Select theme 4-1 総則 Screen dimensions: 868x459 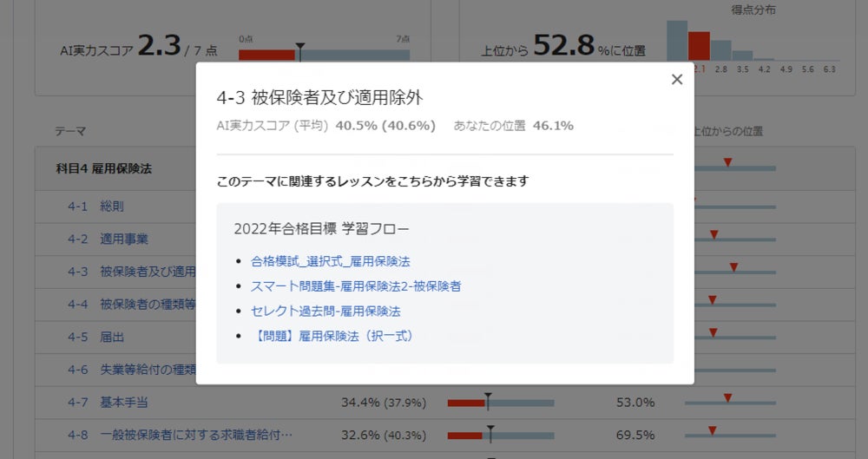[x=112, y=207]
